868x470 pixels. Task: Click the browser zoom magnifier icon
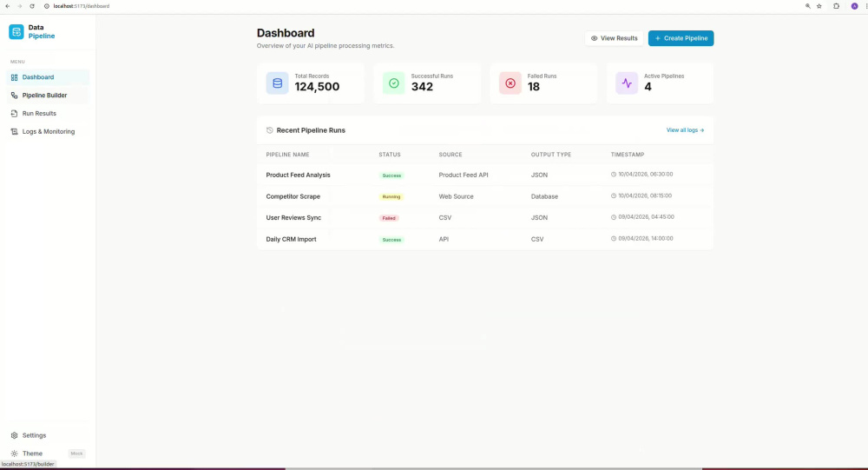click(807, 6)
